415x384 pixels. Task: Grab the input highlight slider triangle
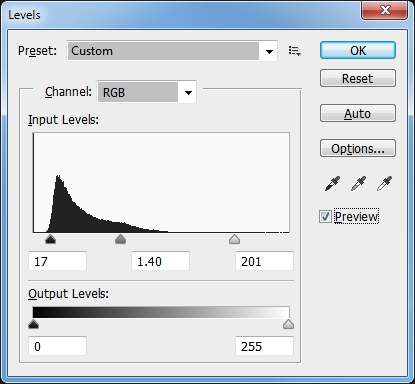click(235, 239)
